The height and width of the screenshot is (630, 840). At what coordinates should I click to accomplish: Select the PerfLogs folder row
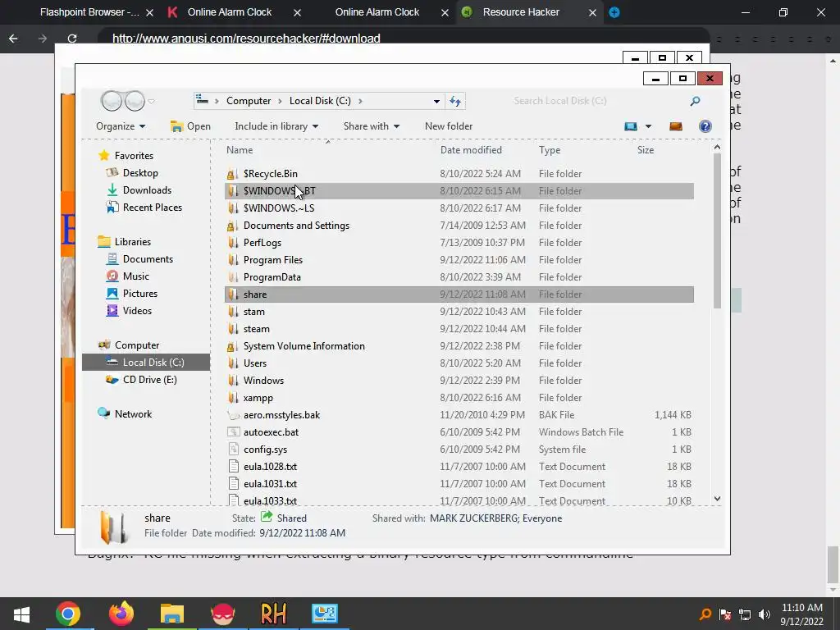click(x=459, y=243)
